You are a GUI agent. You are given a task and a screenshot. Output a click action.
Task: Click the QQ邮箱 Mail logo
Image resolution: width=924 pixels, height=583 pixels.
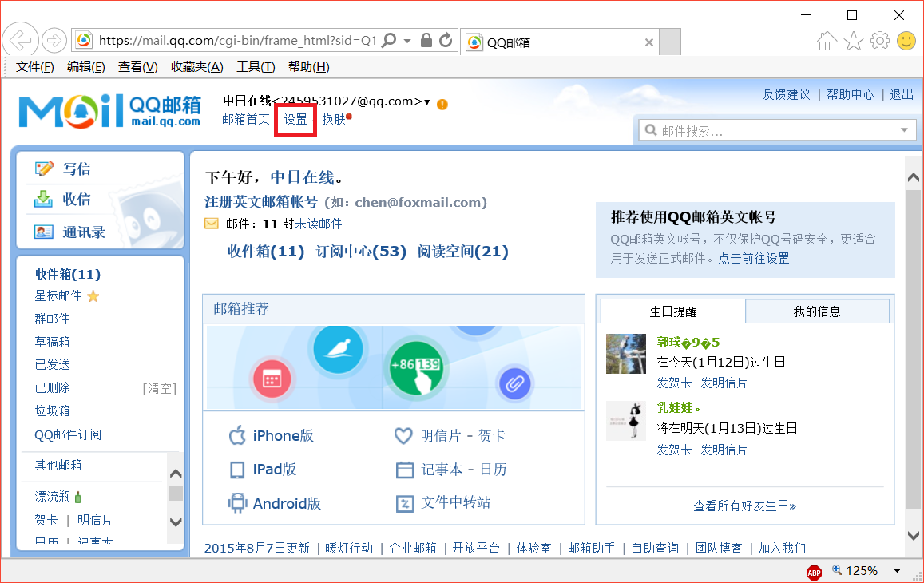109,111
